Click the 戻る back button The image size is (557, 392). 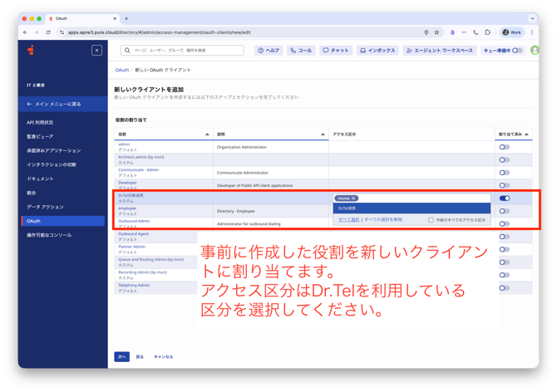point(140,356)
